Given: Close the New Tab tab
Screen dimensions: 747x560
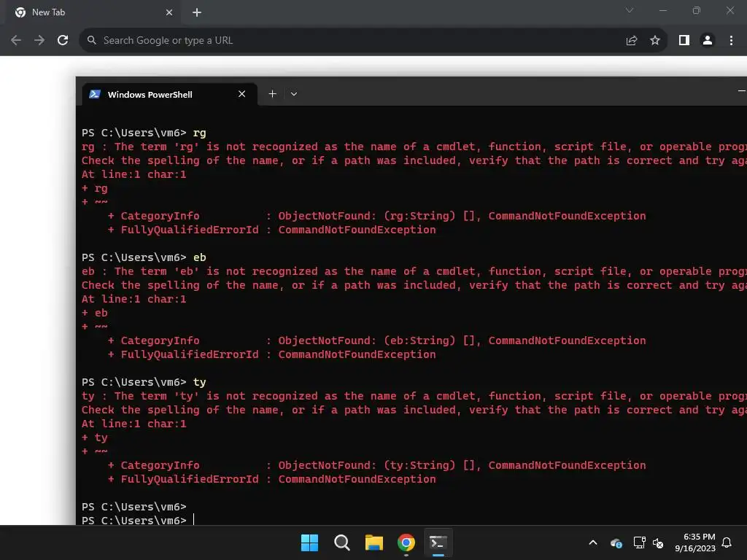Looking at the screenshot, I should click(x=169, y=12).
